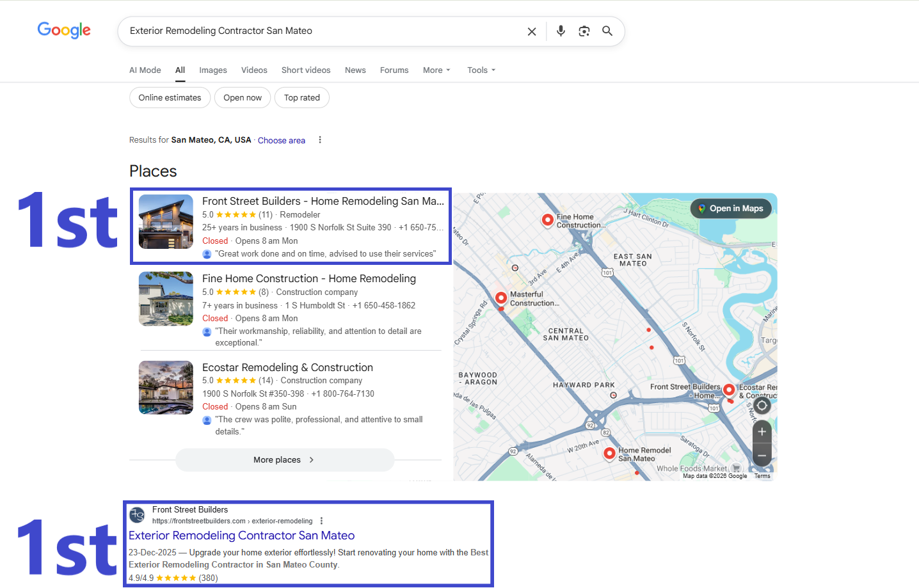This screenshot has height=588, width=919.
Task: Toggle the Online estimates filter chip
Action: tap(170, 98)
